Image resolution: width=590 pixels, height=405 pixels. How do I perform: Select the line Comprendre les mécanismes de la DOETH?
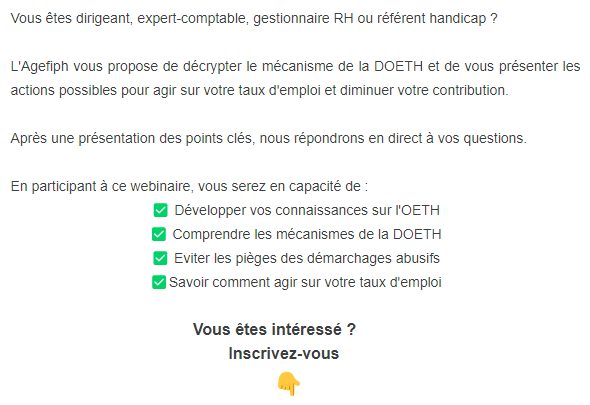307,234
